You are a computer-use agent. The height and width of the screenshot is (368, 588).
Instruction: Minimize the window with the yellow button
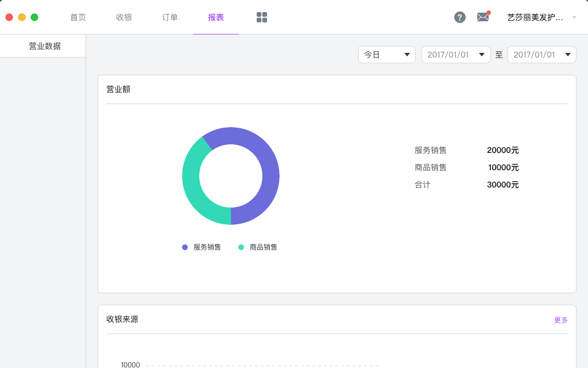[x=22, y=17]
